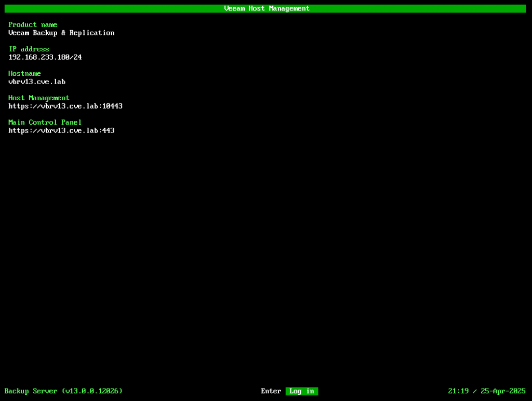Screen dimensions: 532x401
Task: Select the Hostname label
Action: point(24,74)
